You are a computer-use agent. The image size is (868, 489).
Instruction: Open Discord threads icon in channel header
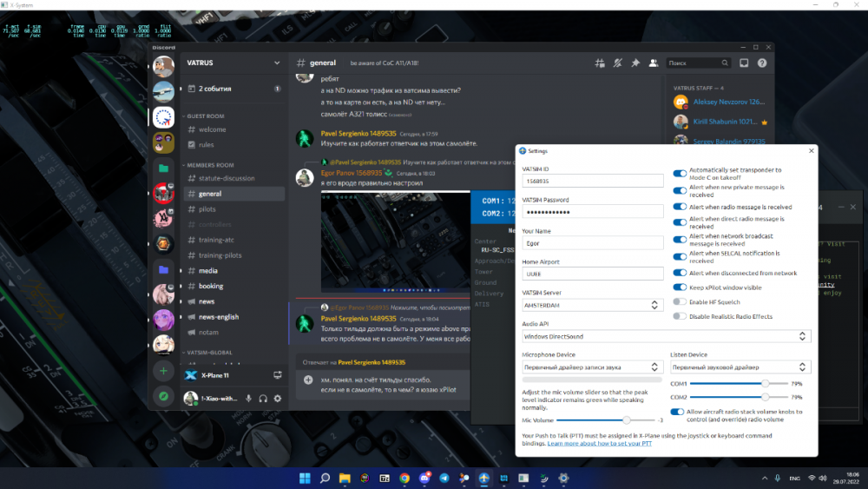[x=599, y=63]
